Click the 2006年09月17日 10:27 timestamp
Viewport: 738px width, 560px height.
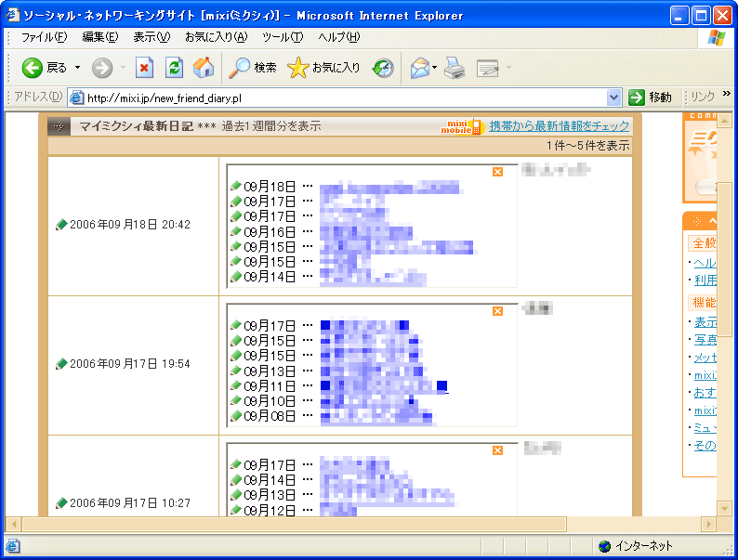[x=130, y=503]
